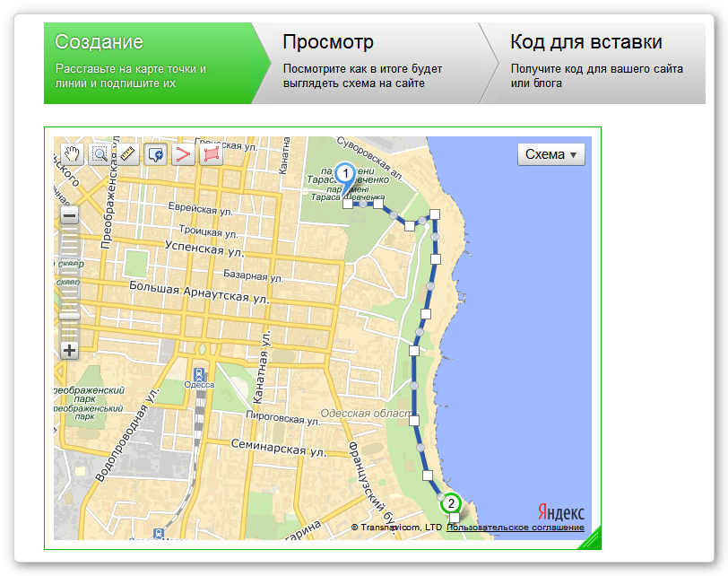
Task: Click the Одесса railway station icon
Action: [198, 373]
